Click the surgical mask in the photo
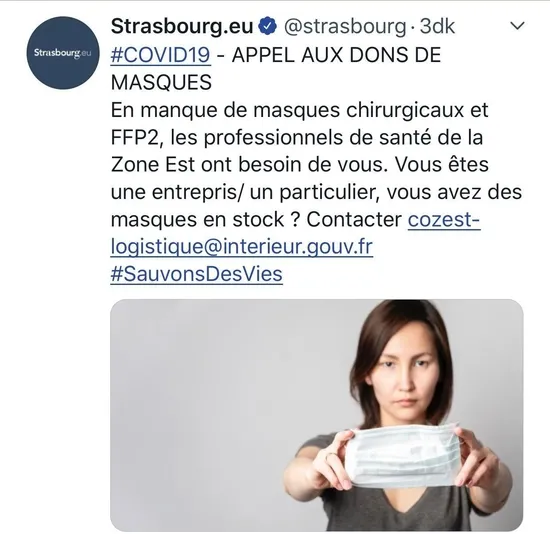 [403, 456]
